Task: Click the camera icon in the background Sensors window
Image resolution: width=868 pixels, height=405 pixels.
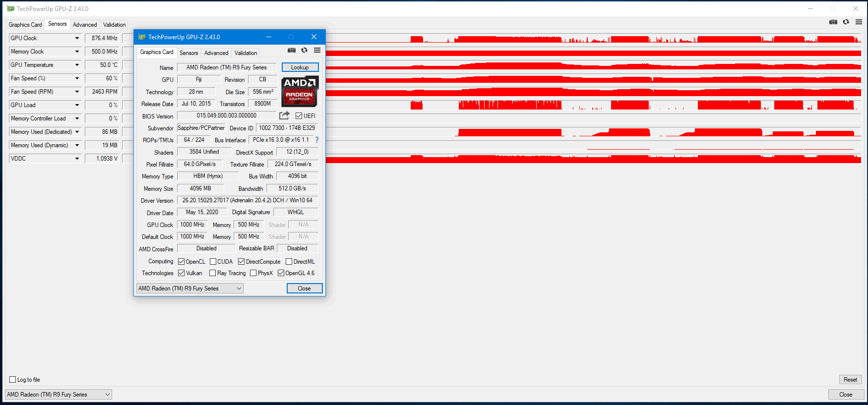Action: click(833, 22)
